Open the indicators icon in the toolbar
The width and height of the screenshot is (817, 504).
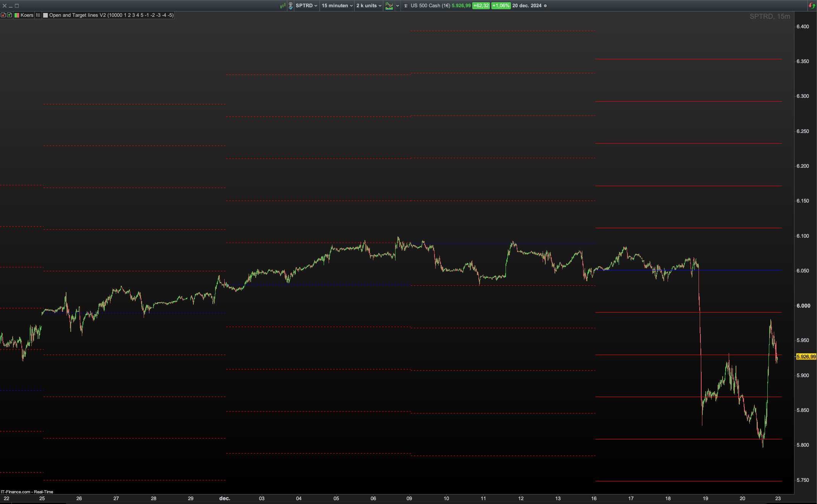[389, 6]
